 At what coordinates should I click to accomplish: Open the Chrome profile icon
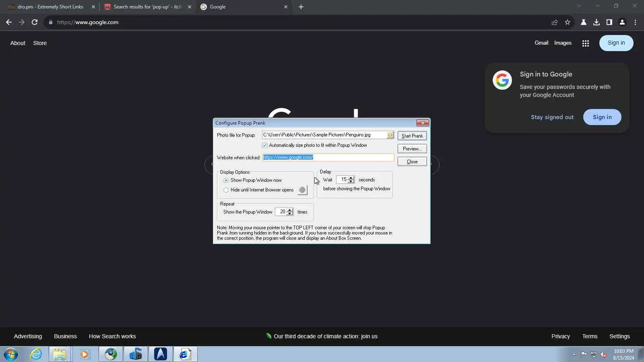[x=622, y=22]
